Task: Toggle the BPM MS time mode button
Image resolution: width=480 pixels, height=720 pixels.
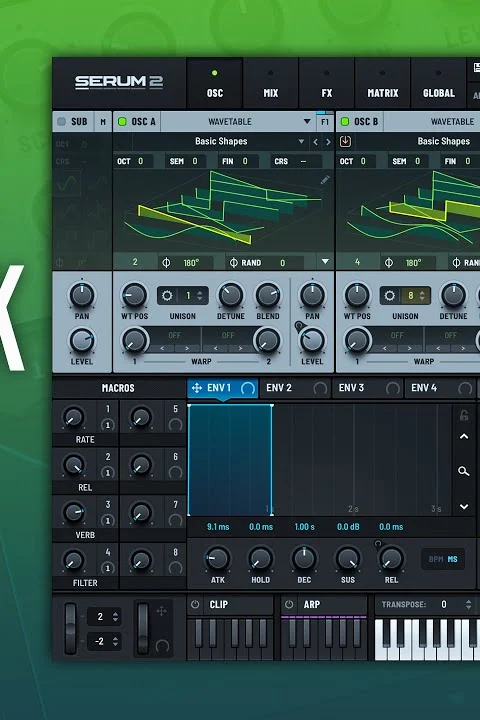Action: (x=443, y=559)
